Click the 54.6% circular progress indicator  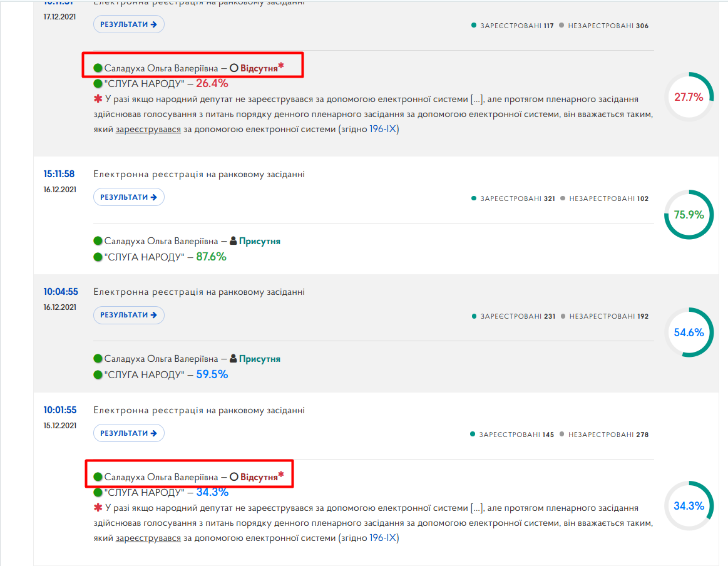pyautogui.click(x=689, y=332)
